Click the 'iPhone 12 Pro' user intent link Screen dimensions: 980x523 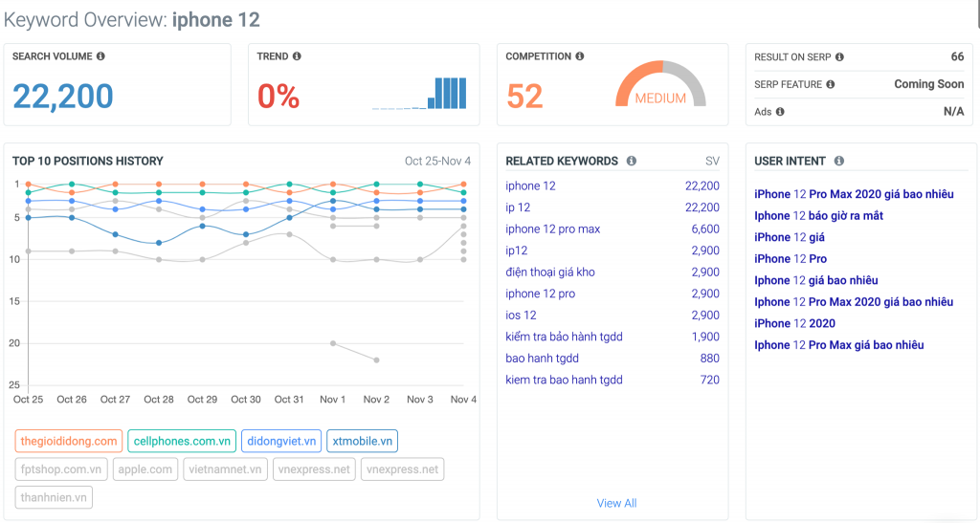(791, 259)
